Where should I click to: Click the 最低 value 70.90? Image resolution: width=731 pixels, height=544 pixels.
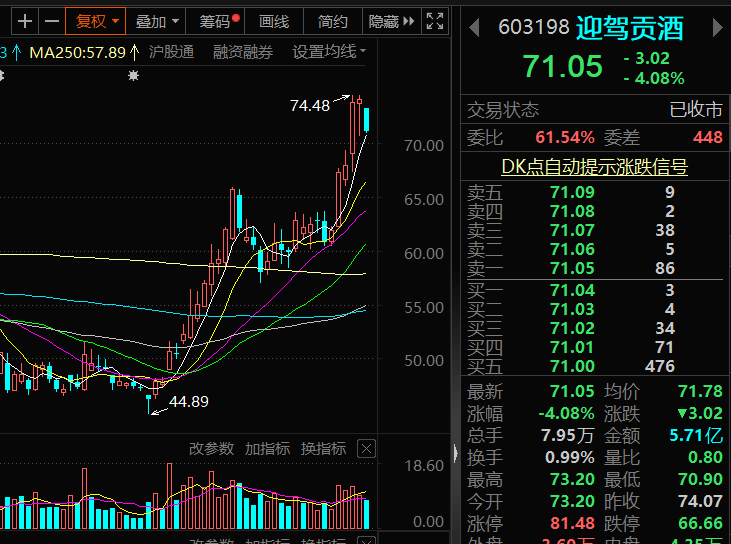pos(700,479)
